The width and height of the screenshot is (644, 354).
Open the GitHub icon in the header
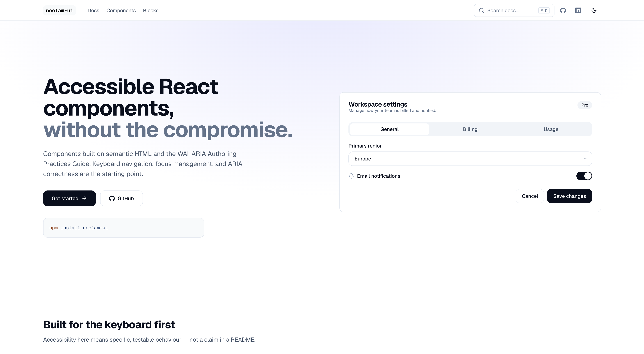click(x=563, y=10)
